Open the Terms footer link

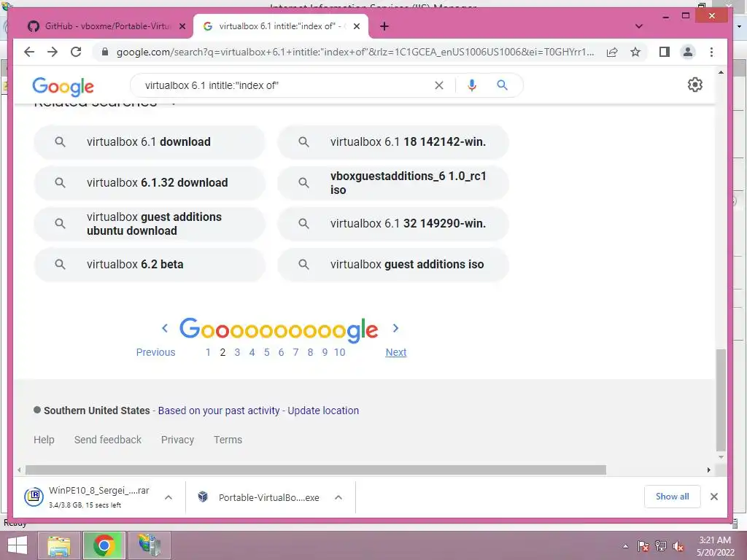[x=228, y=440]
